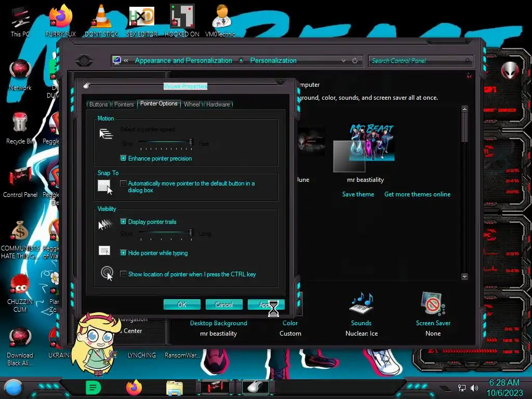
Task: Click the refresh button in address bar
Action: [355, 60]
